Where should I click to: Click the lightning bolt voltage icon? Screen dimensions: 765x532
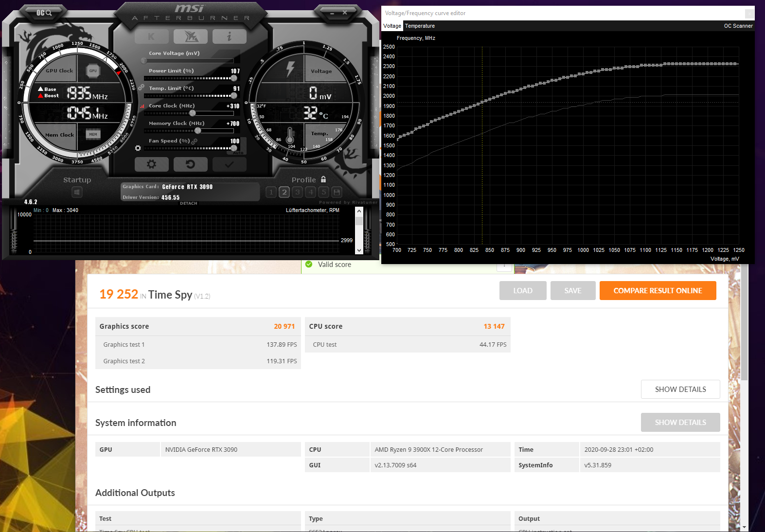point(290,69)
